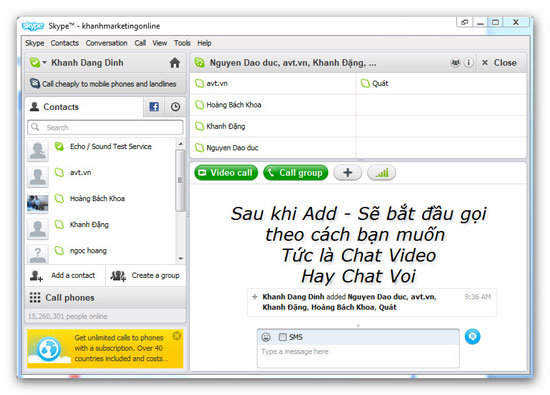
Task: Start Call group
Action: [295, 173]
